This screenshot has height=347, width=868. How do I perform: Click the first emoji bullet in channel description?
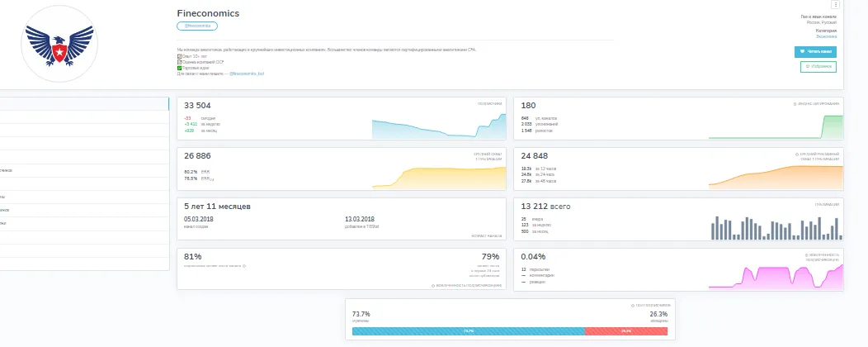tap(179, 56)
